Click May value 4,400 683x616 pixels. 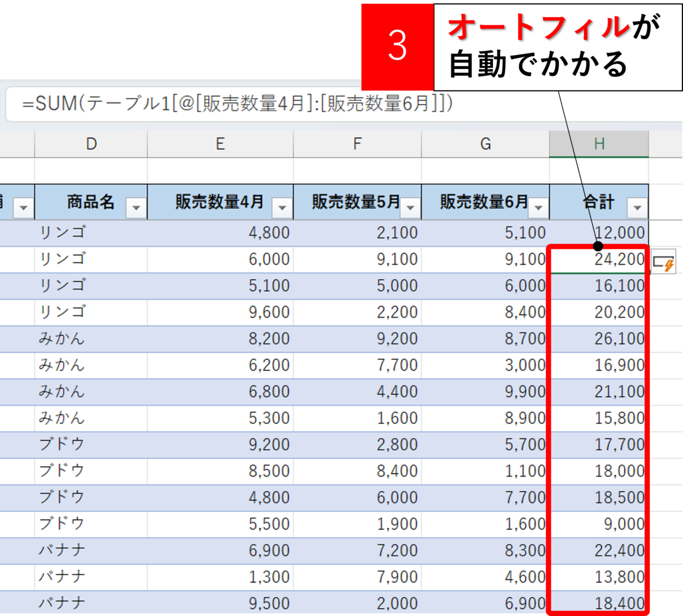coord(357,392)
